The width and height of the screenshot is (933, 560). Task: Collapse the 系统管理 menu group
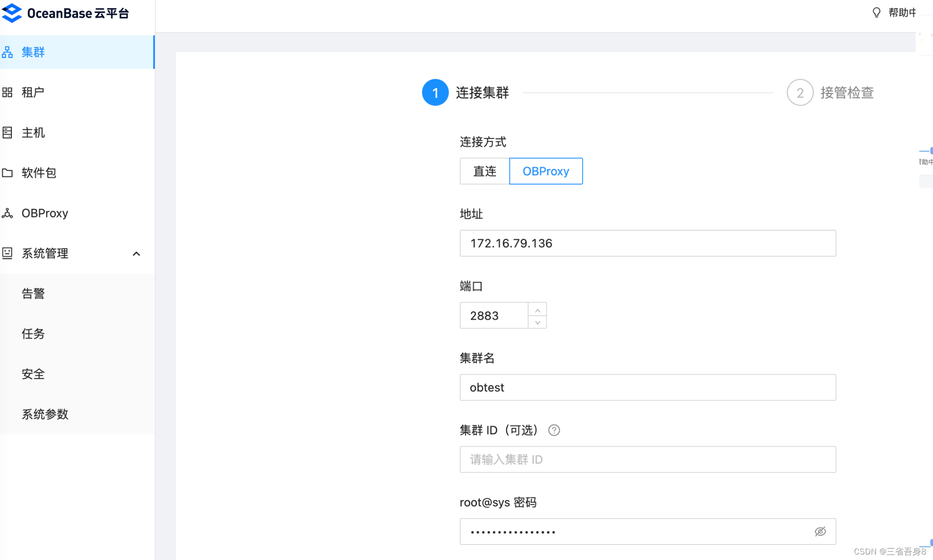click(136, 254)
